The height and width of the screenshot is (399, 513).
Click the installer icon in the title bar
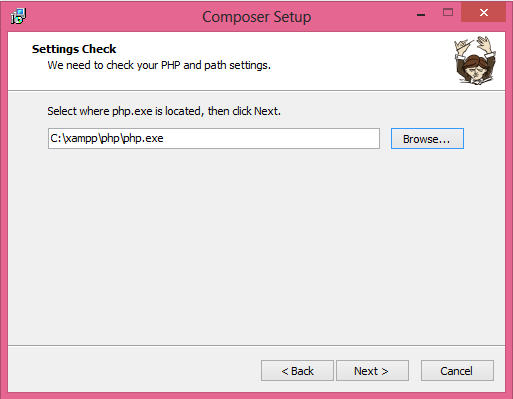pyautogui.click(x=19, y=16)
